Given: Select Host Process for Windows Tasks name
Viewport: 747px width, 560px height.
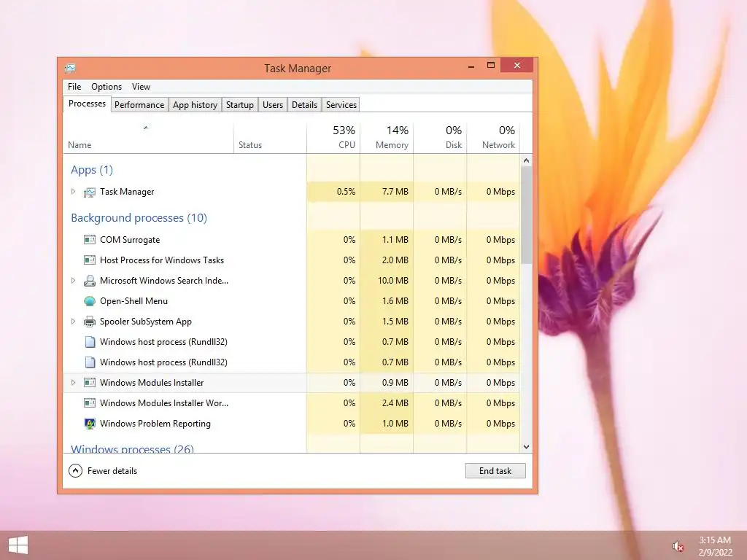Looking at the screenshot, I should pos(162,260).
